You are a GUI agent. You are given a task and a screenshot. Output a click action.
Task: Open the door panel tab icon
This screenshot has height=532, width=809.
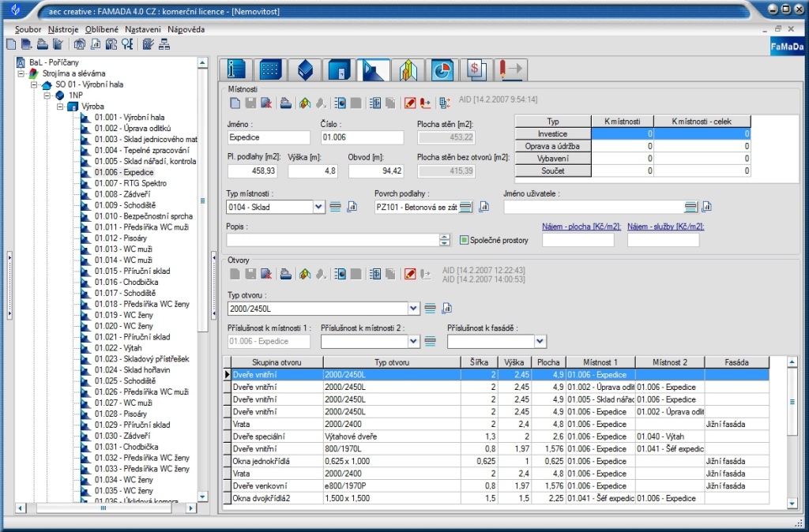point(339,69)
